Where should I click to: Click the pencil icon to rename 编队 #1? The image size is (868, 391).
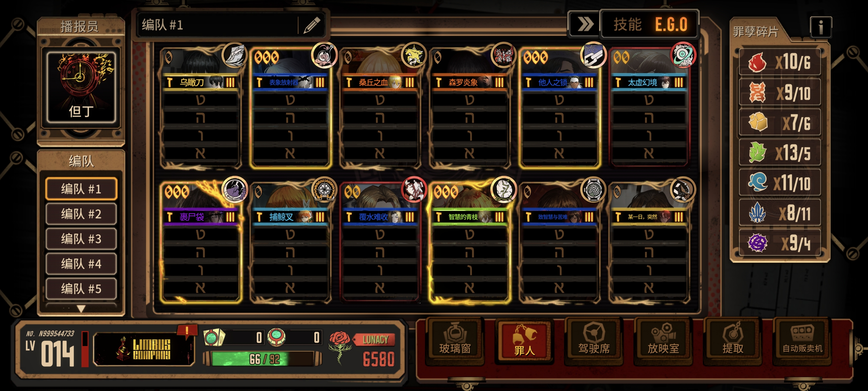tap(312, 25)
